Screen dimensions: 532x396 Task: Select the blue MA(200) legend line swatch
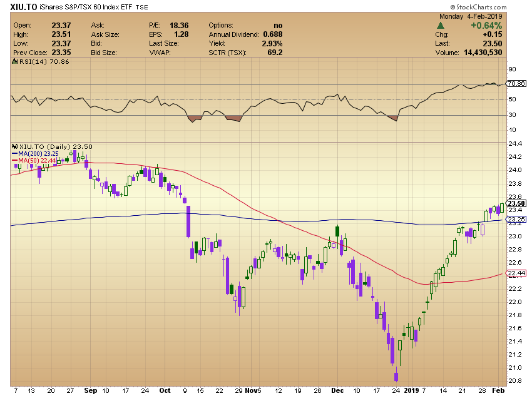pyautogui.click(x=15, y=154)
